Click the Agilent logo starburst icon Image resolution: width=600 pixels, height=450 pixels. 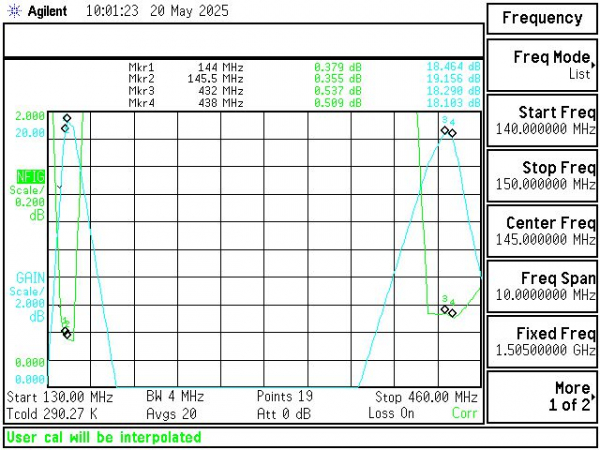(15, 11)
